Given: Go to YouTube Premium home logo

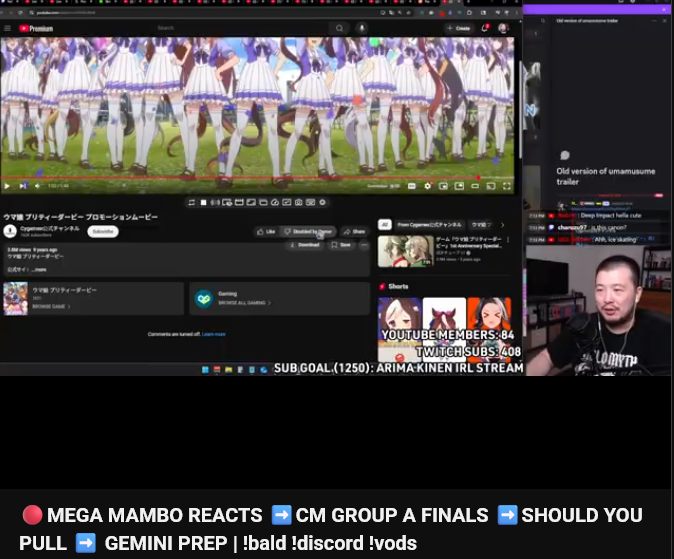Looking at the screenshot, I should click(x=36, y=28).
